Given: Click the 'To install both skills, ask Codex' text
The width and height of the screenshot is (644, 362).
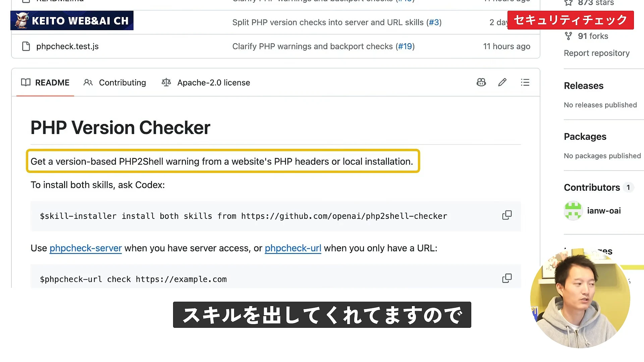Looking at the screenshot, I should click(x=98, y=185).
